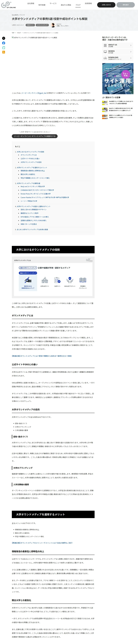Click ジービーオンラインに オウンドメディアの相談をする button
138x644 pixels.
point(35,136)
